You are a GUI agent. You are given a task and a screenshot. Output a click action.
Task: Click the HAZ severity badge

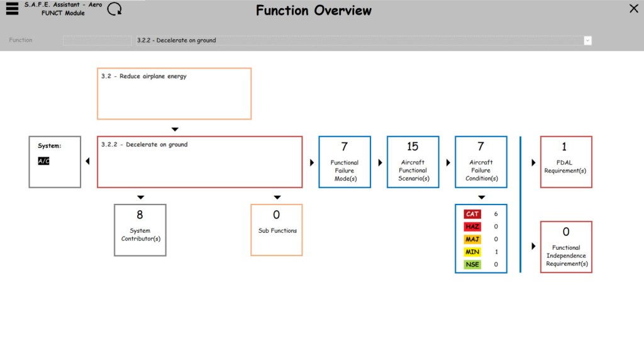click(x=472, y=227)
